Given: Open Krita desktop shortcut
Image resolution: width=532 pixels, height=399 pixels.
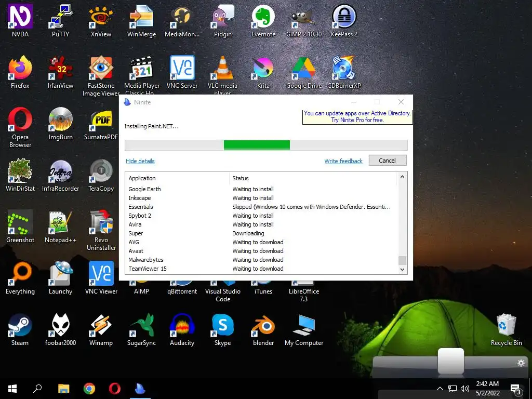Looking at the screenshot, I should 263,72.
